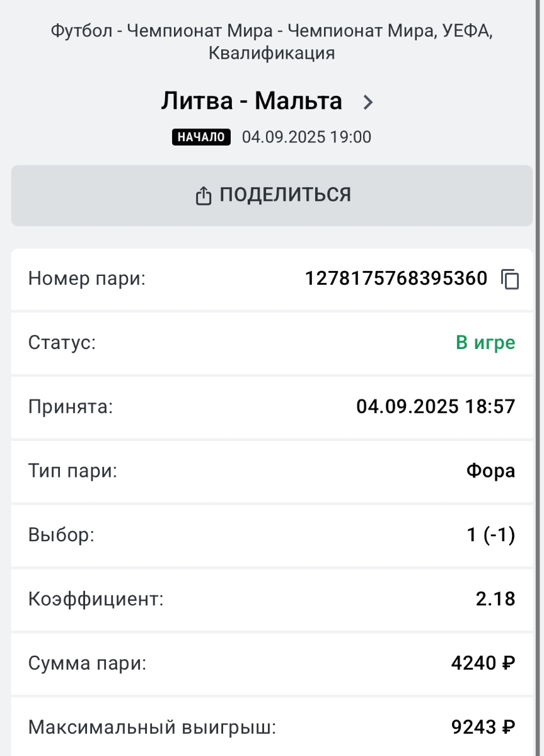Click the Фора bet type value

[490, 471]
